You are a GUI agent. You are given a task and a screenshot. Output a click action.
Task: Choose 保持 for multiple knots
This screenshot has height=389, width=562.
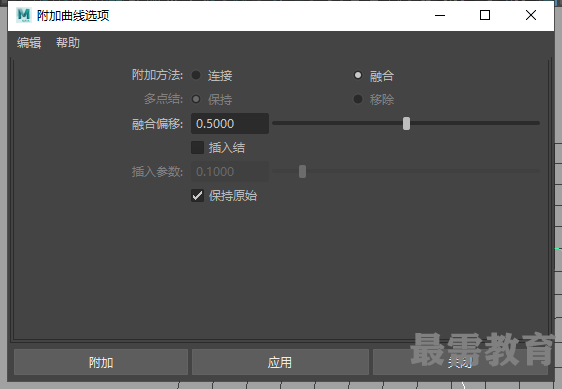point(196,99)
